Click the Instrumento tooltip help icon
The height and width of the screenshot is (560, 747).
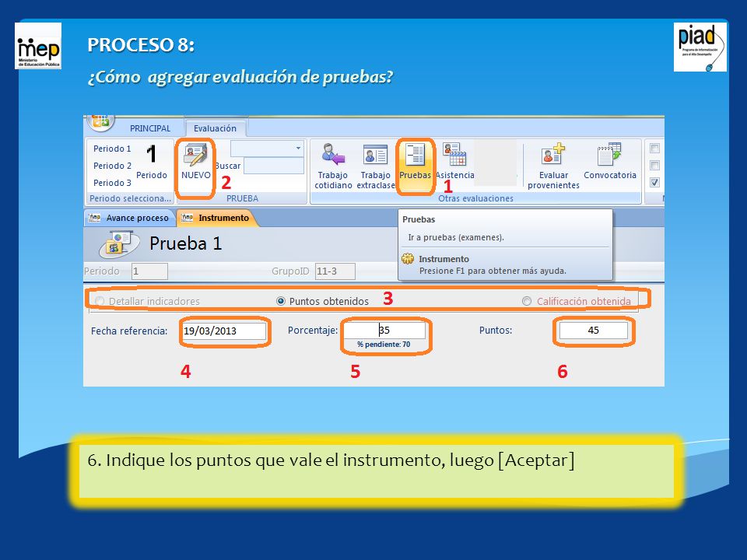(x=408, y=259)
